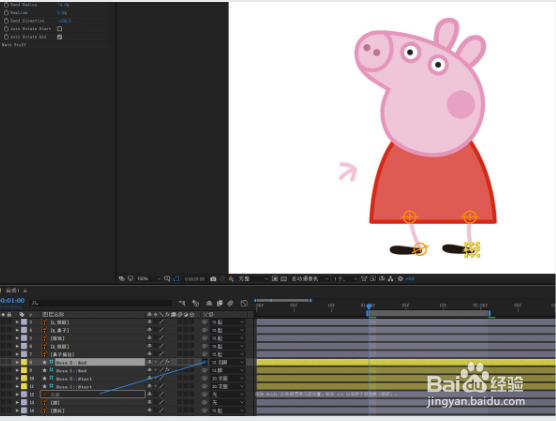Viewport: 556px width, 421px height.
Task: Open the graph editor icon
Action: (244, 303)
